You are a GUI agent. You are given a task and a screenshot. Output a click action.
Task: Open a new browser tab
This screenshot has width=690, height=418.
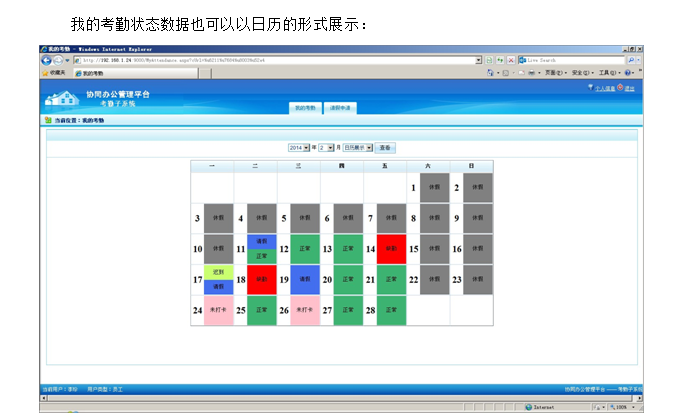coord(205,73)
